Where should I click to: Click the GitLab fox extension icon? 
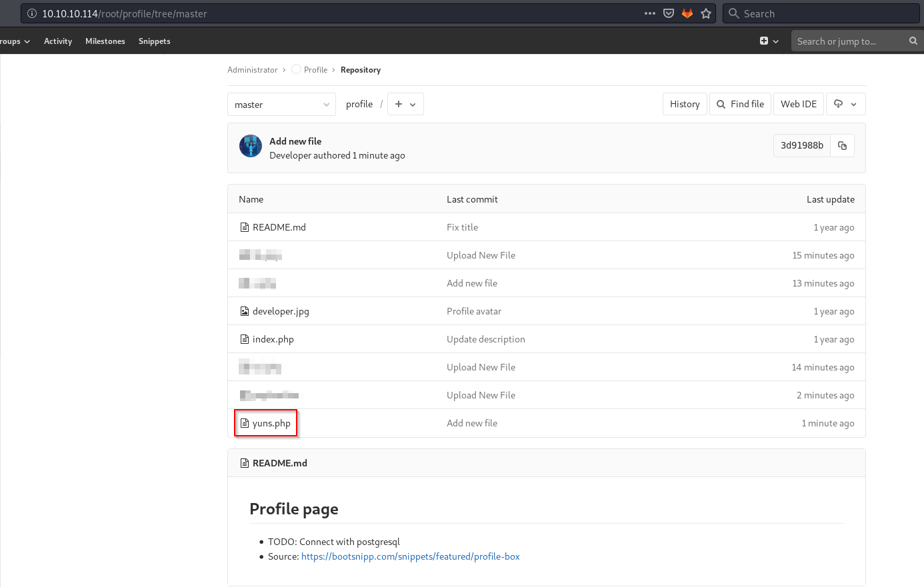click(x=687, y=13)
